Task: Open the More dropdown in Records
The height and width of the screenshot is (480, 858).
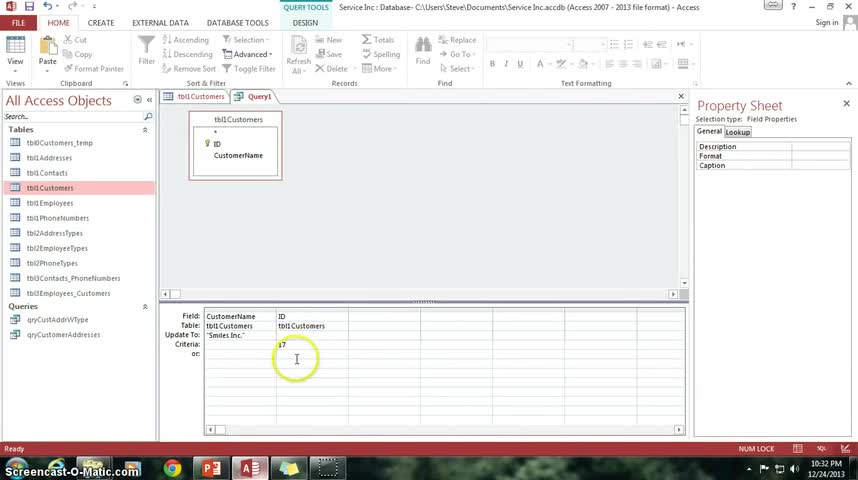Action: click(379, 68)
